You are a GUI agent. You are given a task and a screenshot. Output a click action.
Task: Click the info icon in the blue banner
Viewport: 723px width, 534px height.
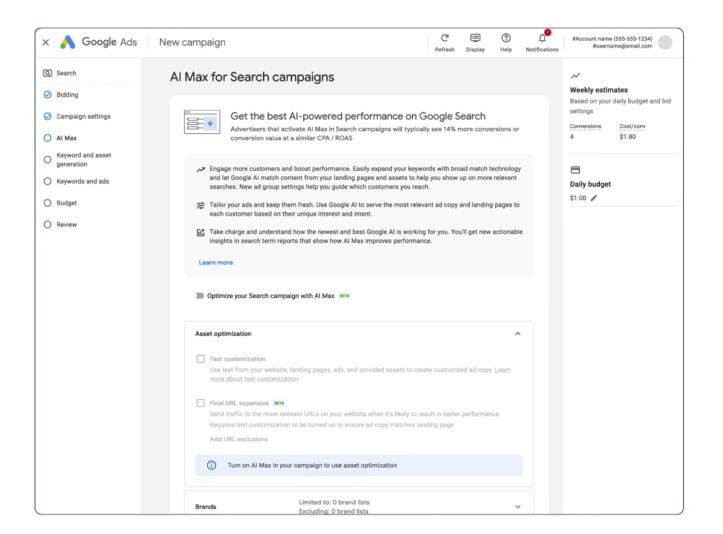tap(212, 465)
